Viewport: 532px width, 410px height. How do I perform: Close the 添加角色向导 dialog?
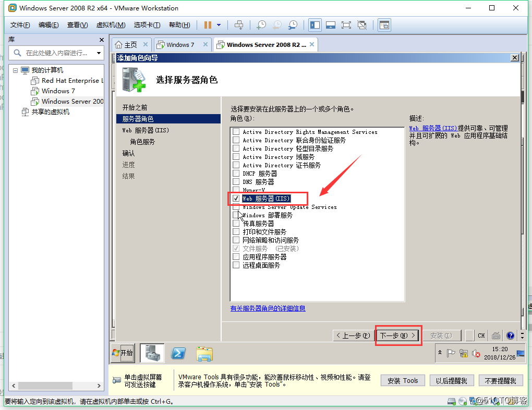(515, 58)
